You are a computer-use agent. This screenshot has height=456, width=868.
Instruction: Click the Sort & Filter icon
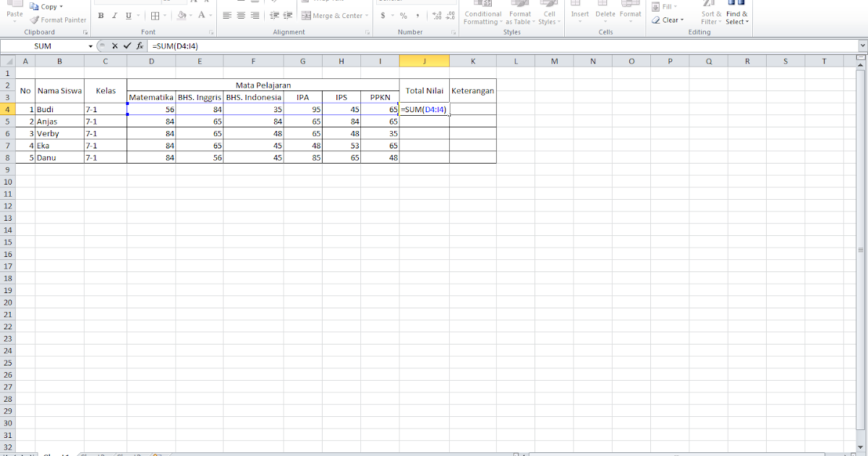tap(710, 14)
